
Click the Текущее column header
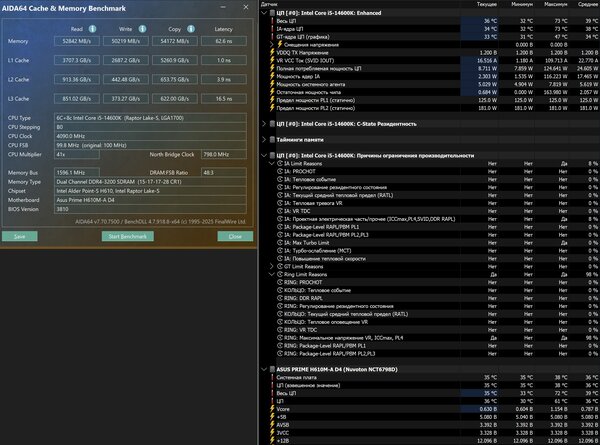coord(487,4)
